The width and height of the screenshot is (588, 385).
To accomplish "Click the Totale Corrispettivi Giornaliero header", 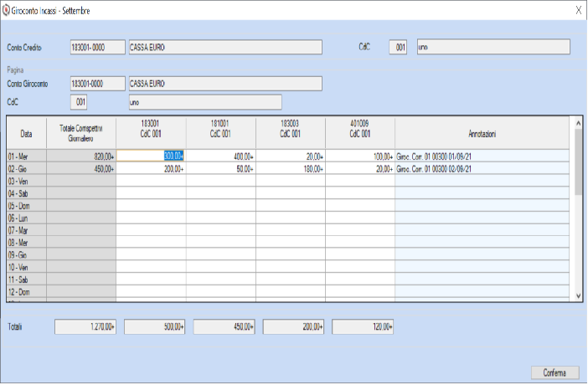I will tap(81, 134).
